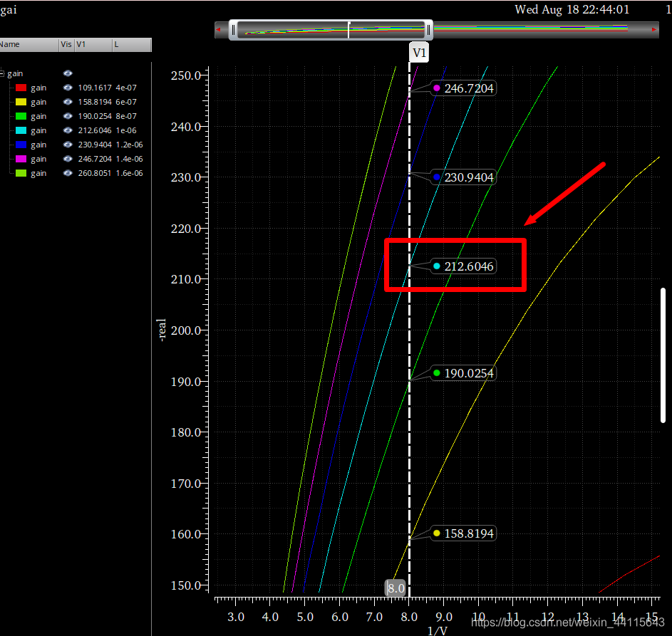Screen dimensions: 672x636
Task: Click the magenta gain color swatch
Action: [x=21, y=159]
